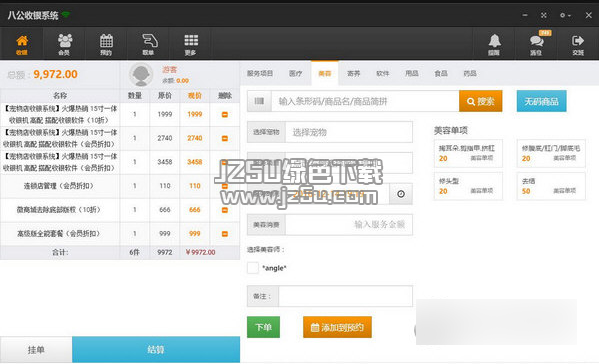Click the 高级版全能套餐 item name
The height and width of the screenshot is (364, 599).
pos(58,234)
